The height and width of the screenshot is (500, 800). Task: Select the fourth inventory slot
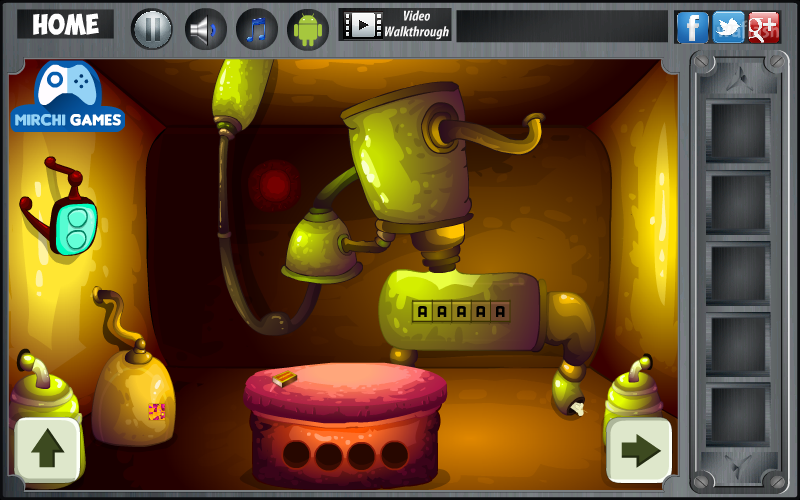pyautogui.click(x=738, y=344)
